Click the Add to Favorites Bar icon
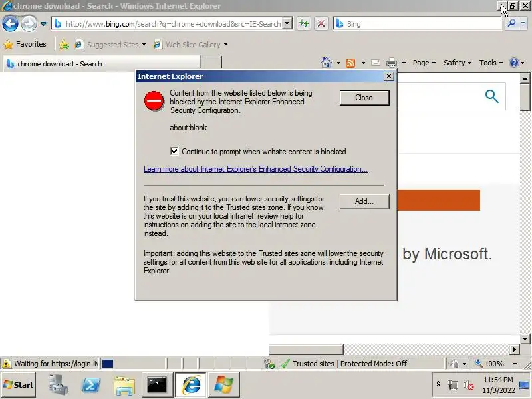 pyautogui.click(x=64, y=44)
